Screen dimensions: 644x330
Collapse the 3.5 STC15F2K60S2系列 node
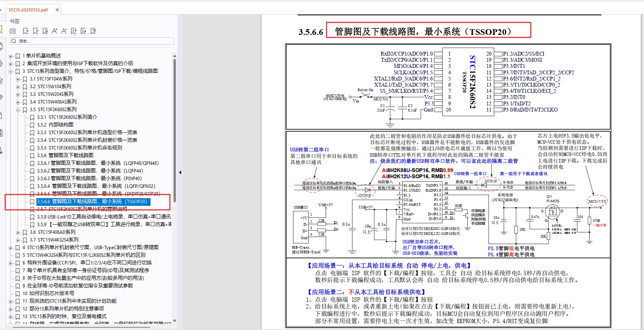[x=18, y=110]
